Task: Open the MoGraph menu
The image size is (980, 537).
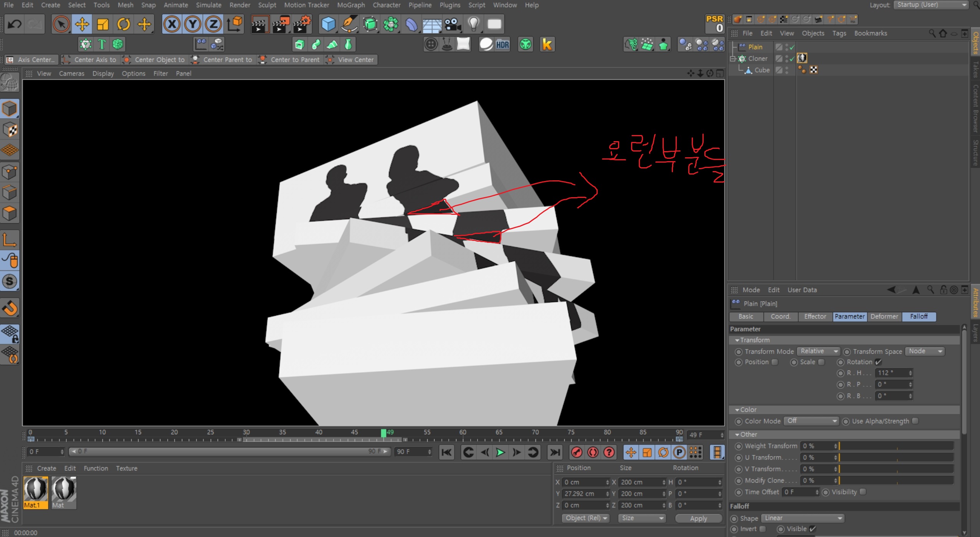Action: click(351, 5)
